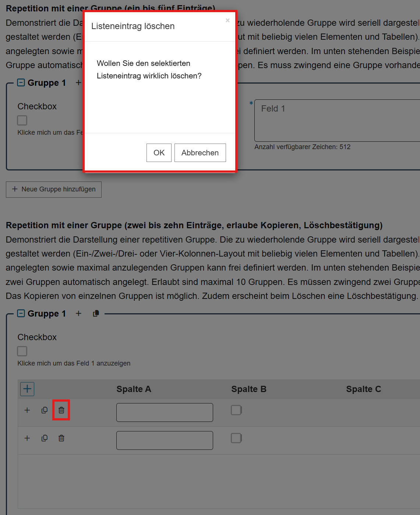Duplicate the second table row with copy icon

[45, 438]
